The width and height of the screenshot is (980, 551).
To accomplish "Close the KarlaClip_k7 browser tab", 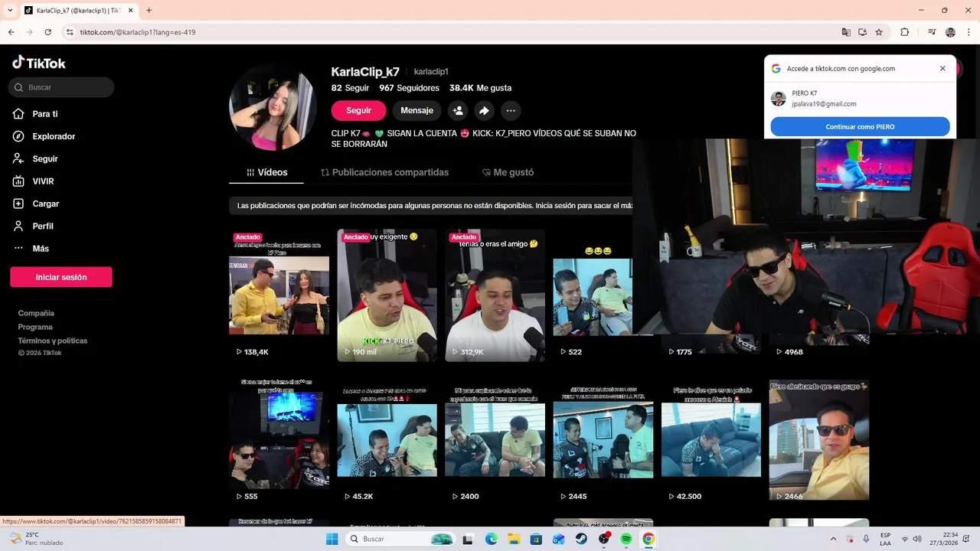I will pos(130,11).
